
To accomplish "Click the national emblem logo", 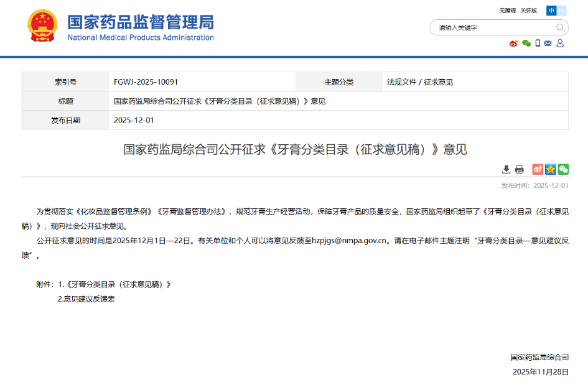I will click(42, 27).
